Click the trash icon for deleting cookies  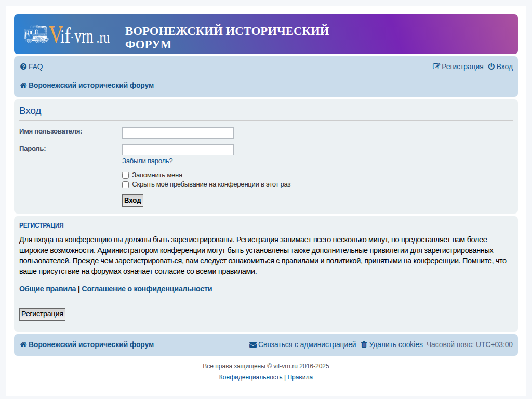coord(364,344)
